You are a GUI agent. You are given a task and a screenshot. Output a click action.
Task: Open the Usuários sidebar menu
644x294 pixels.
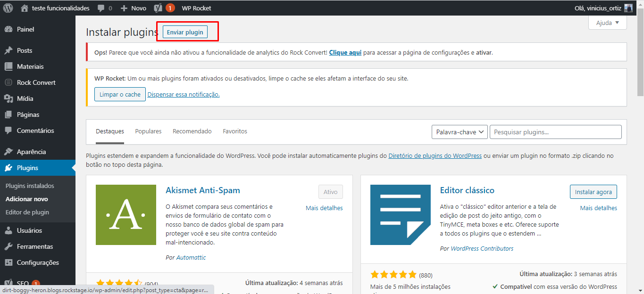[38, 230]
